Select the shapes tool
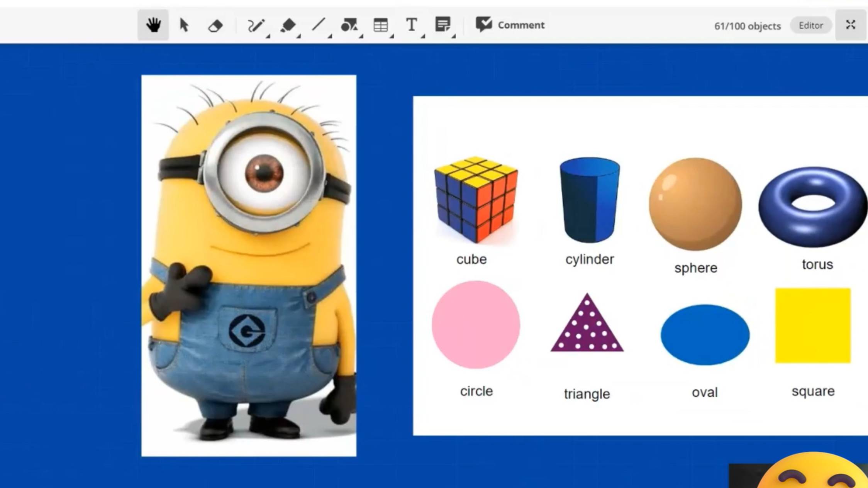The height and width of the screenshot is (488, 868). pos(349,25)
